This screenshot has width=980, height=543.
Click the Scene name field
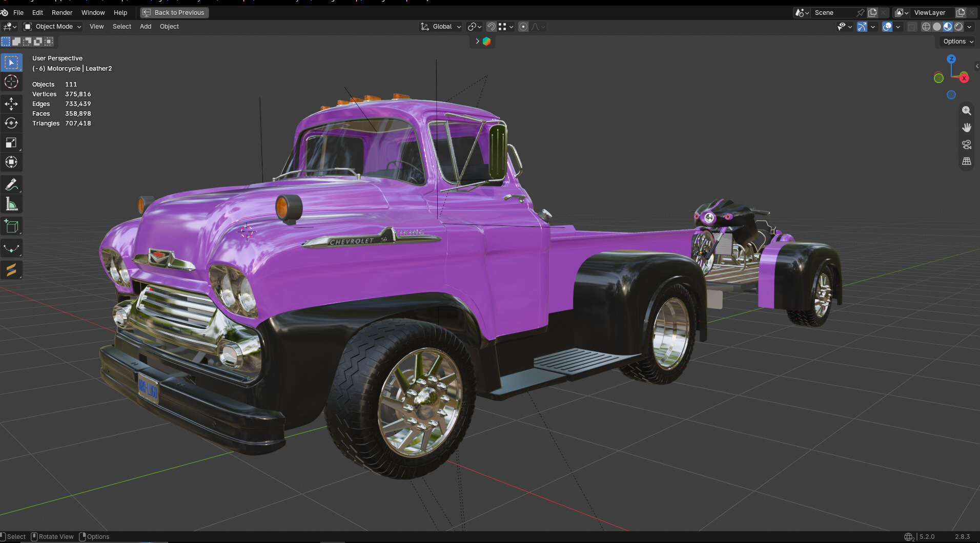(x=834, y=12)
